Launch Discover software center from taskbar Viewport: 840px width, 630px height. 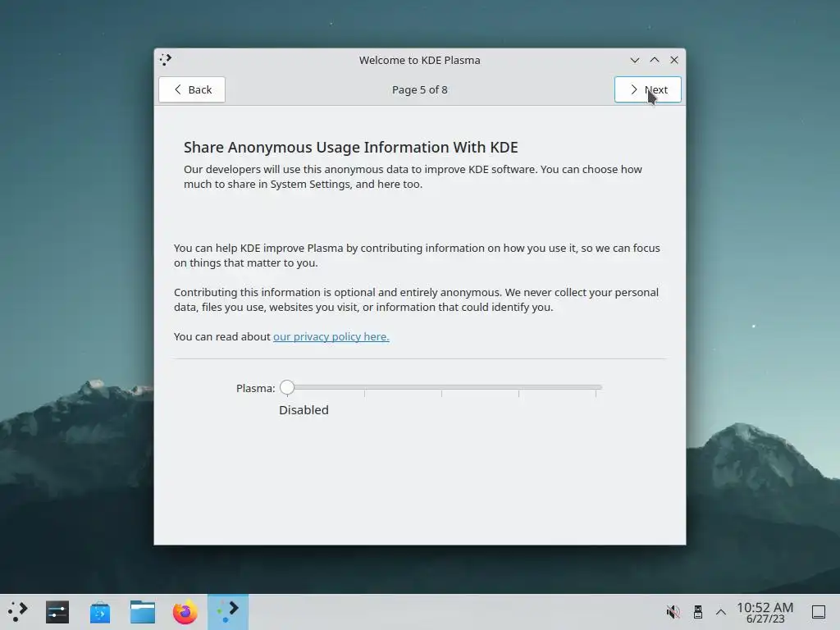pyautogui.click(x=99, y=612)
